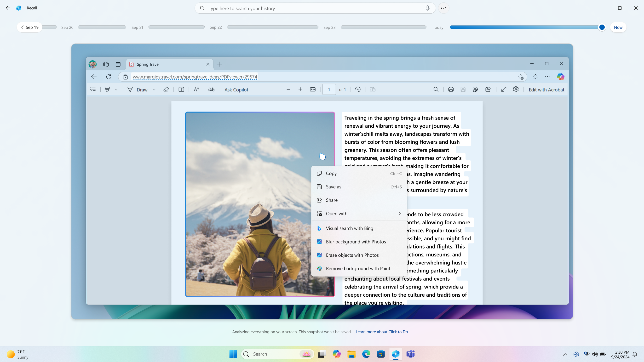644x362 pixels.
Task: Select the Print PDF icon
Action: coord(451,90)
